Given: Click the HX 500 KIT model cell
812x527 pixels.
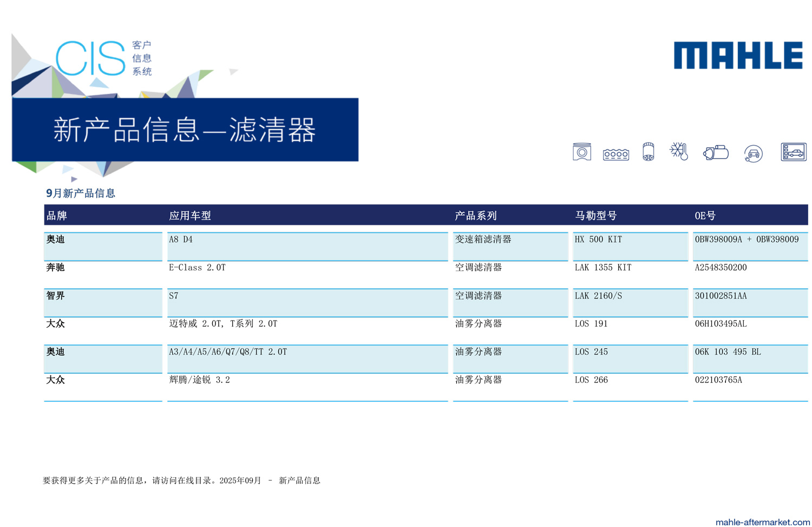Looking at the screenshot, I should point(598,239).
